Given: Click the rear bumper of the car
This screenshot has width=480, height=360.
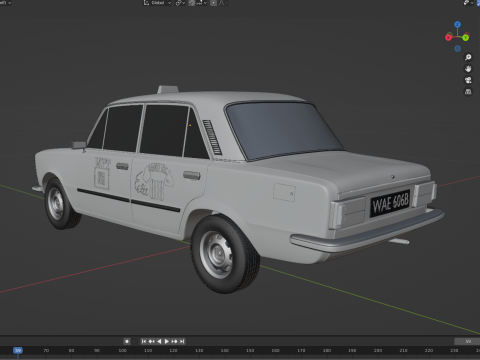Looking at the screenshot, I should coord(367,233).
